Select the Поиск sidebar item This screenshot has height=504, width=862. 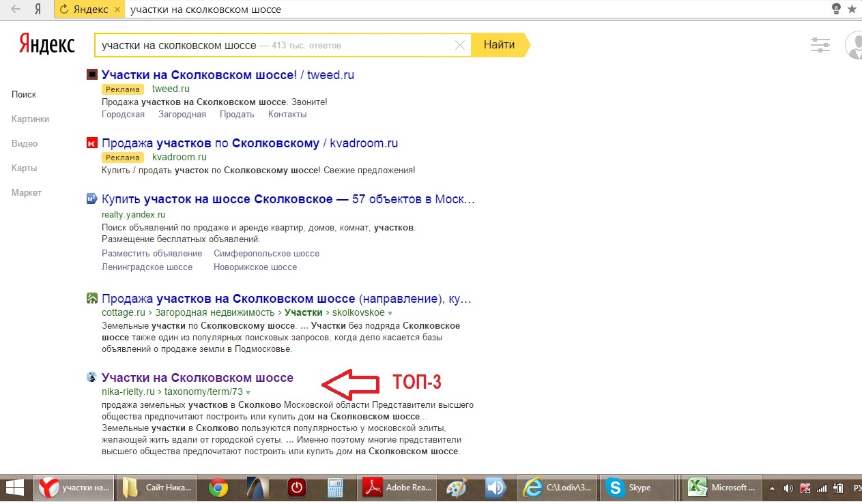pyautogui.click(x=24, y=95)
